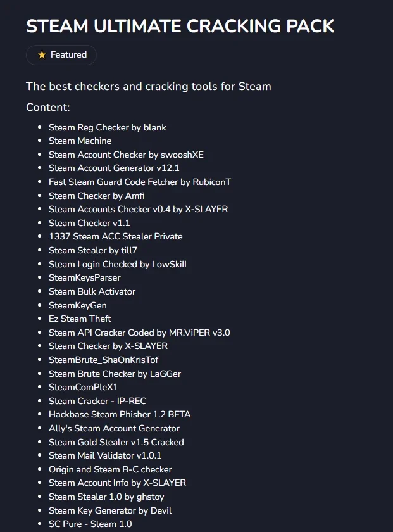Select the Steam Reg Checker by blank entry

tap(107, 127)
